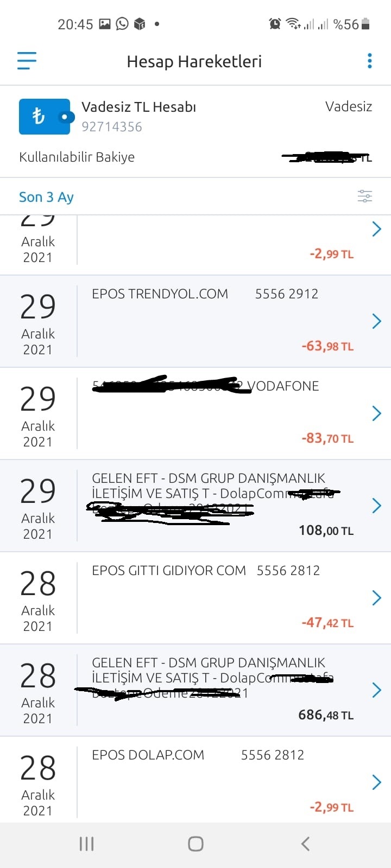The image size is (391, 868).
Task: Tap the Android home navigation button
Action: (x=195, y=844)
